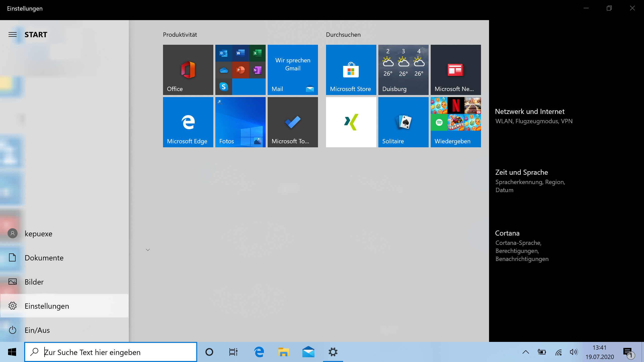Viewport: 644px width, 362px height.
Task: Launch Edge from the taskbar
Action: 259,352
